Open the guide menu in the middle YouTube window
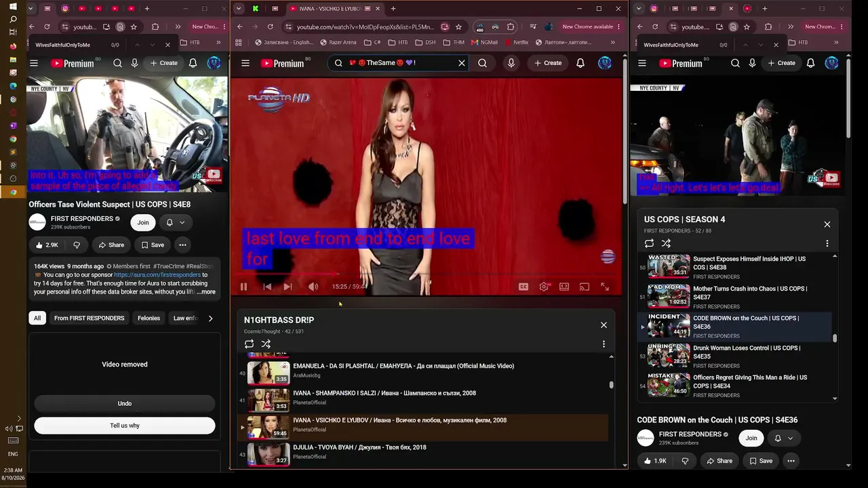The image size is (868, 488). (245, 63)
